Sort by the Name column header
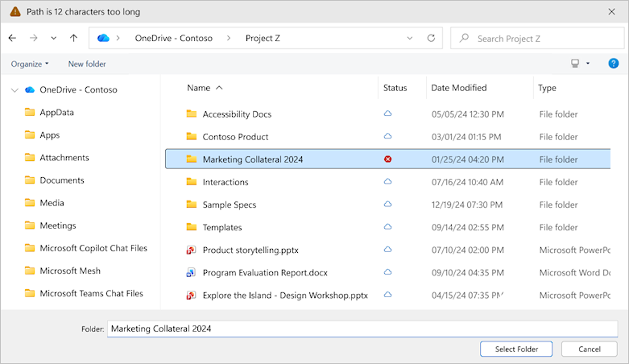The width and height of the screenshot is (629, 364). coord(199,88)
